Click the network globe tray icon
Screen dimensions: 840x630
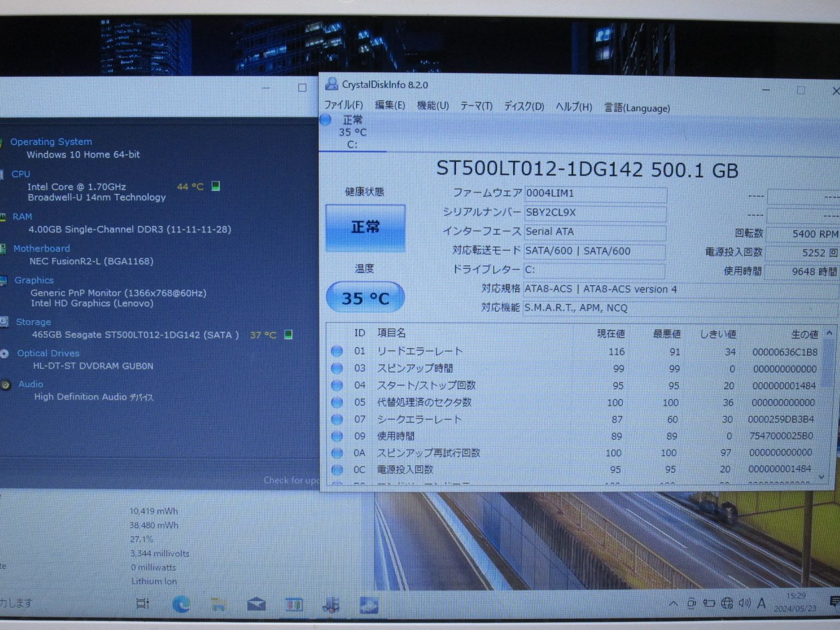(x=727, y=603)
